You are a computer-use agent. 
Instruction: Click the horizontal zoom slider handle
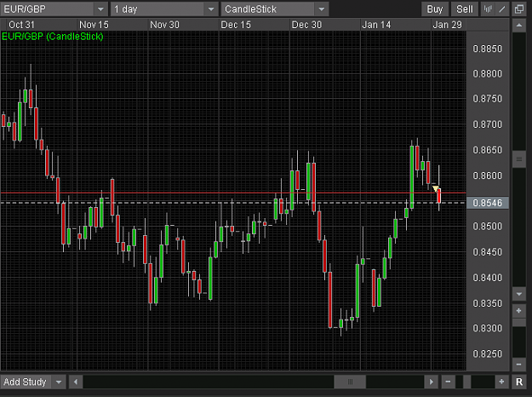coord(466,382)
